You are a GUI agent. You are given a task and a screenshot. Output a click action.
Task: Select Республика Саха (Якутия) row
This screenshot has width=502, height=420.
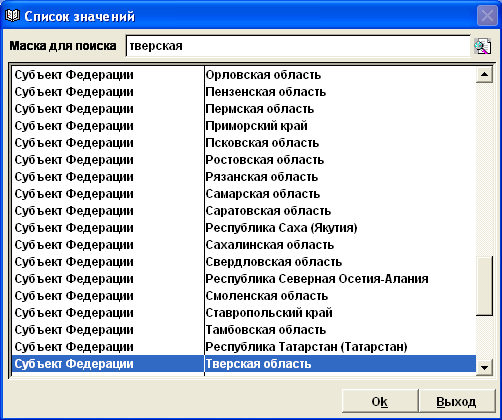pos(244,228)
